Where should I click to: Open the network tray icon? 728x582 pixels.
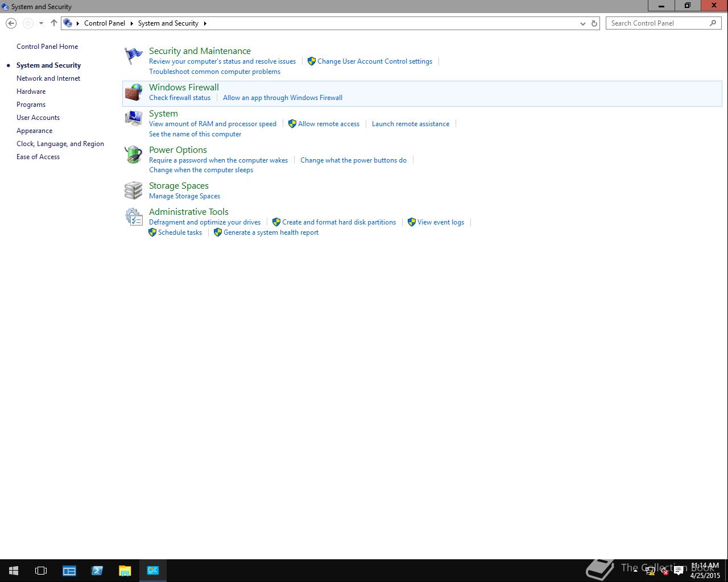[x=650, y=571]
